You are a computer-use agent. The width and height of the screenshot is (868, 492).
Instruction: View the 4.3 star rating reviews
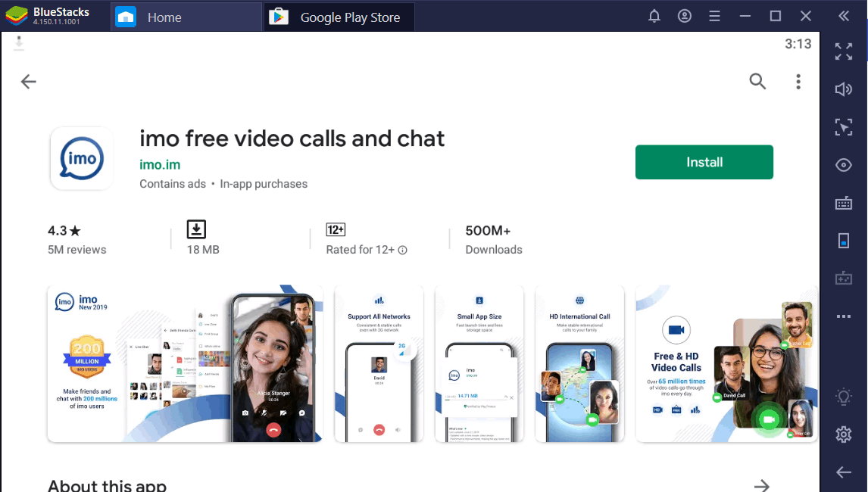[76, 240]
